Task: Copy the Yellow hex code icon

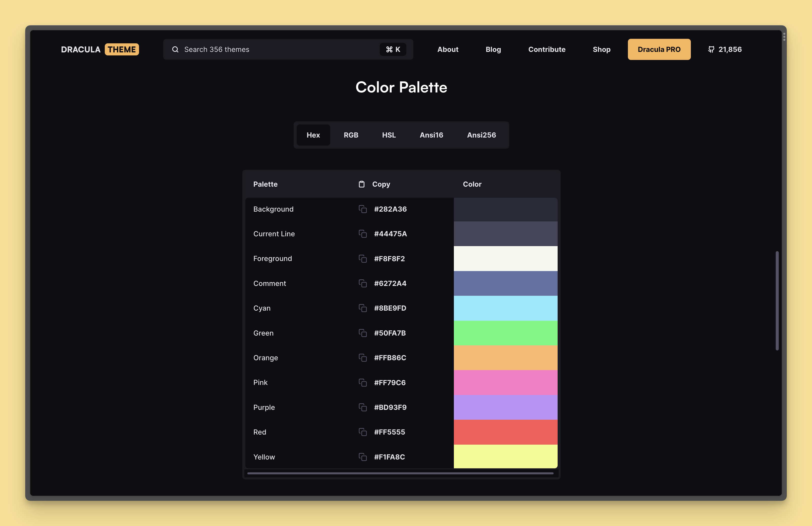Action: coord(362,457)
